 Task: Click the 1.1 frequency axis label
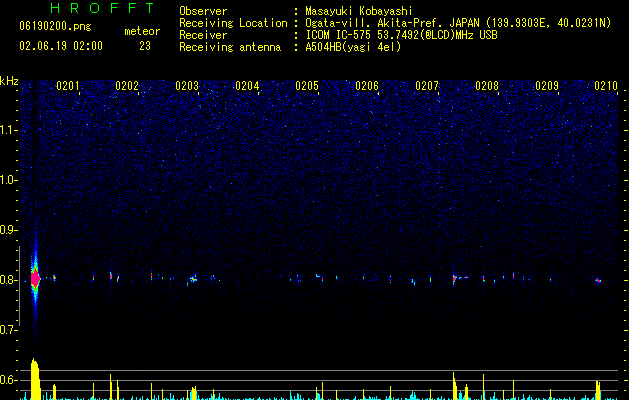tap(9, 130)
